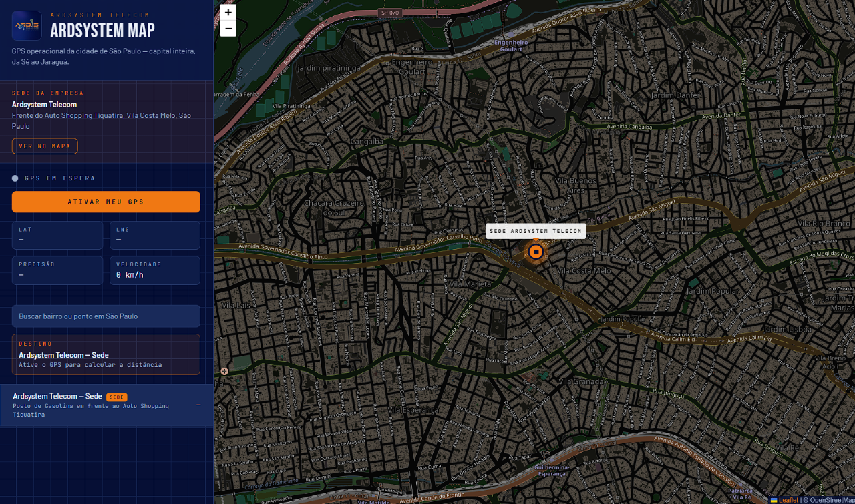Click the 'Vila Granada' map label
Image resolution: width=855 pixels, height=504 pixels.
[x=582, y=381]
